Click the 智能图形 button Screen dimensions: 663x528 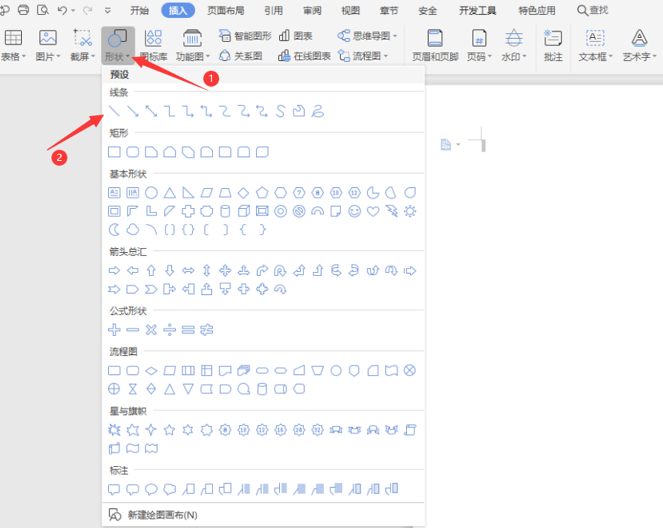coord(245,36)
